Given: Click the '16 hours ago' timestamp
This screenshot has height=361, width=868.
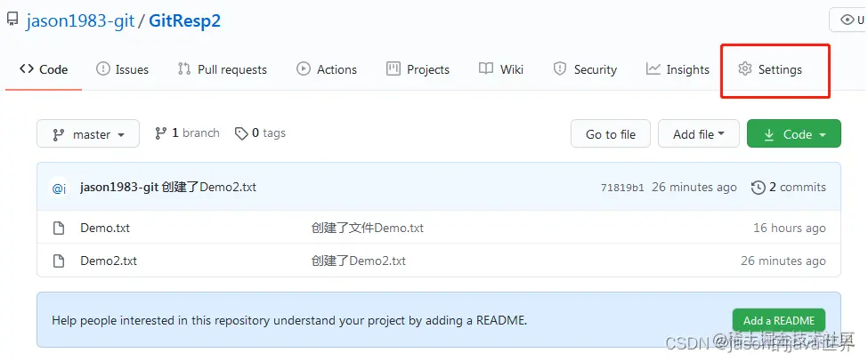Looking at the screenshot, I should 790,228.
